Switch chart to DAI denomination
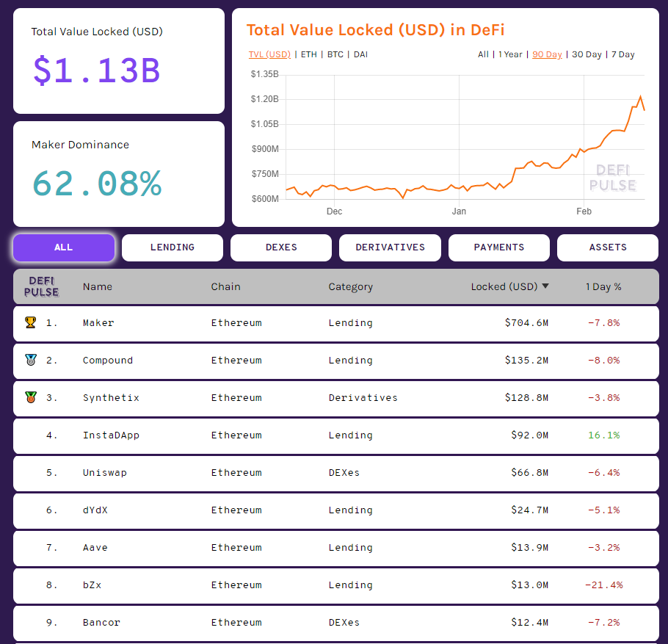 coord(360,54)
